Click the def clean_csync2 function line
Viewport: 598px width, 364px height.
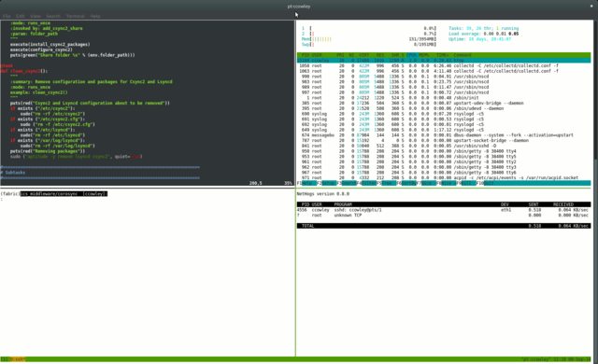24,71
